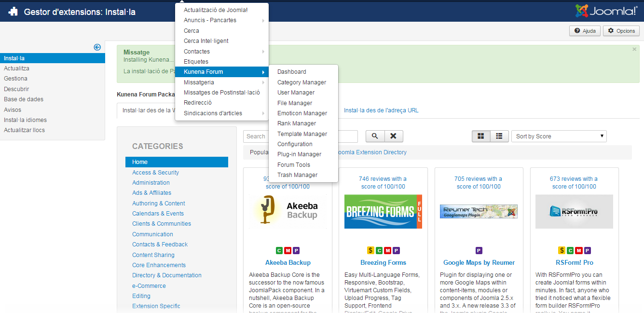Click the Joomla! logo
This screenshot has height=313, width=644.
(x=606, y=11)
